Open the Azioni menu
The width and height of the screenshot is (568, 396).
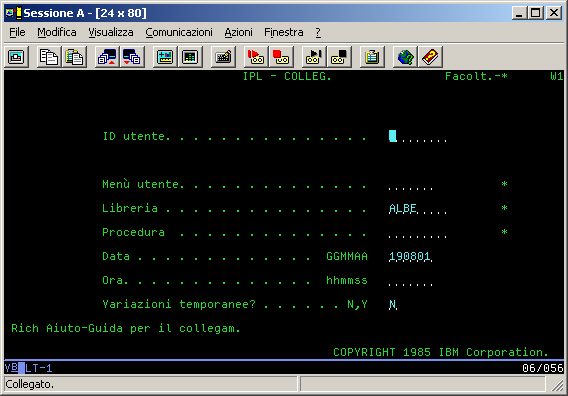click(x=238, y=32)
